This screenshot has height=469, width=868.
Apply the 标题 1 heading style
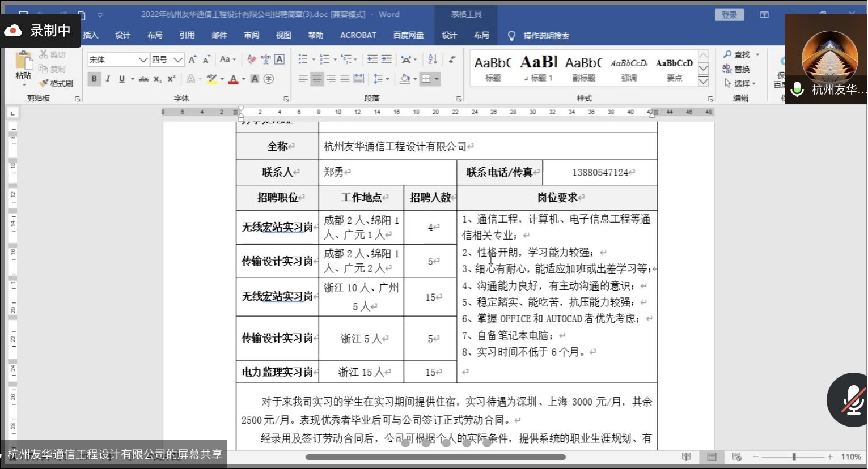click(539, 68)
